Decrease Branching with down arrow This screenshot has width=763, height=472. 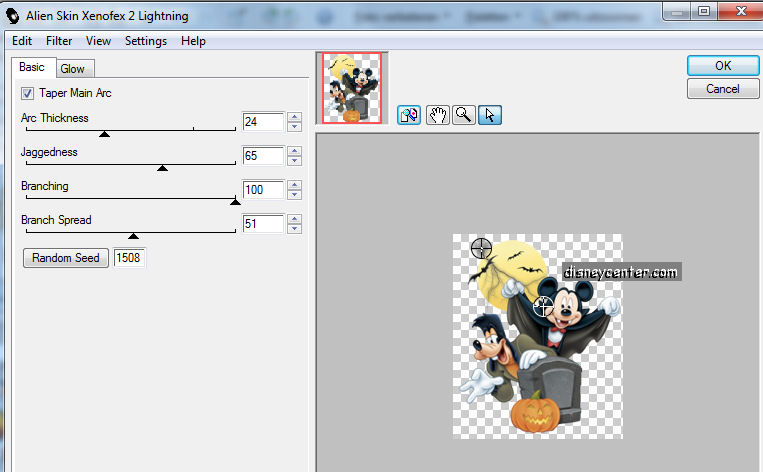click(294, 195)
